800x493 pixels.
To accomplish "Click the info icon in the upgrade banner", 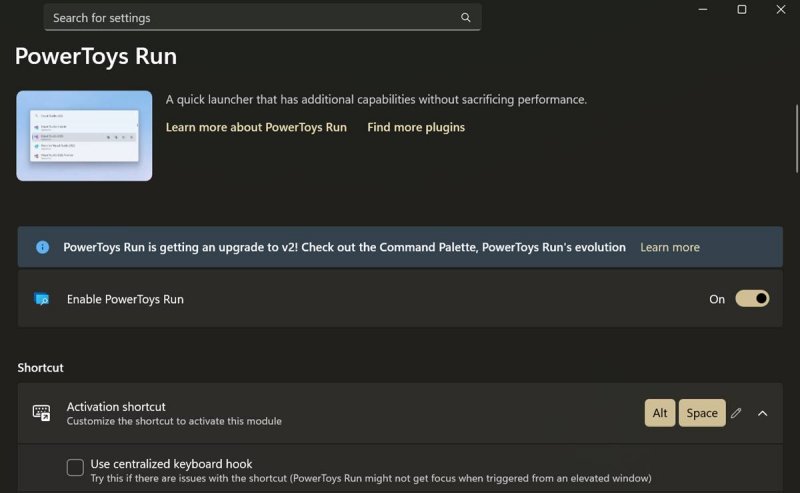I will point(42,247).
